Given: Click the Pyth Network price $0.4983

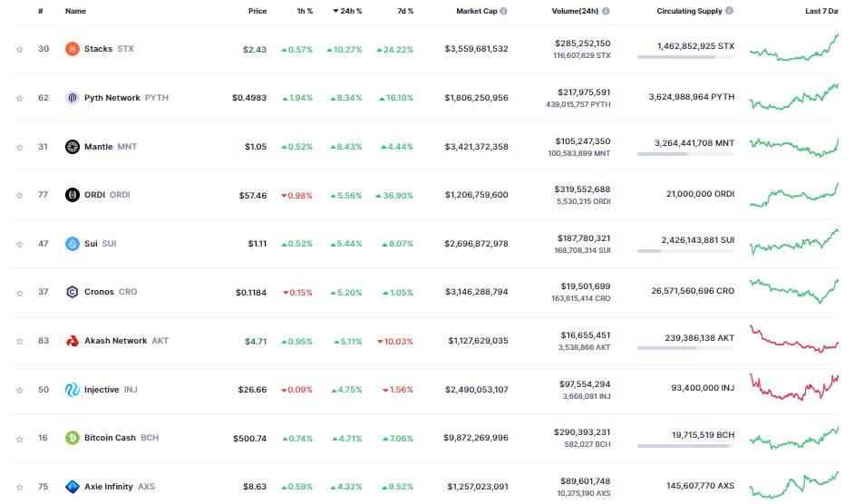Looking at the screenshot, I should coord(249,98).
